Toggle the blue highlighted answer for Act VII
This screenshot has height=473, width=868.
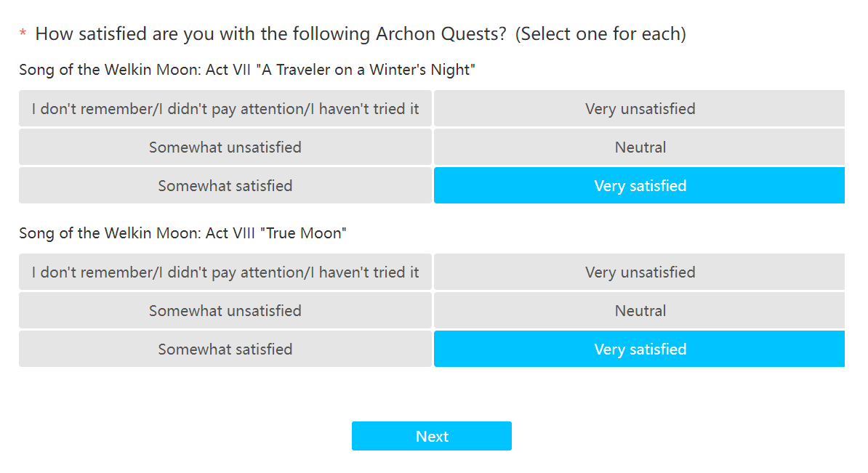click(639, 186)
